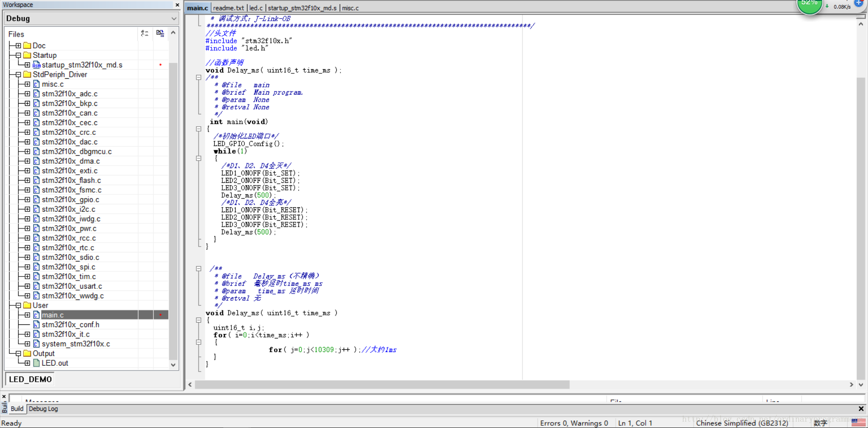Collapse the Output folder

pos(18,353)
